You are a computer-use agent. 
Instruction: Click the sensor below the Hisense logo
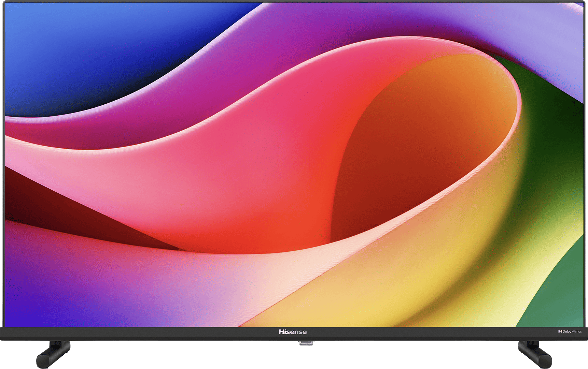(x=306, y=343)
